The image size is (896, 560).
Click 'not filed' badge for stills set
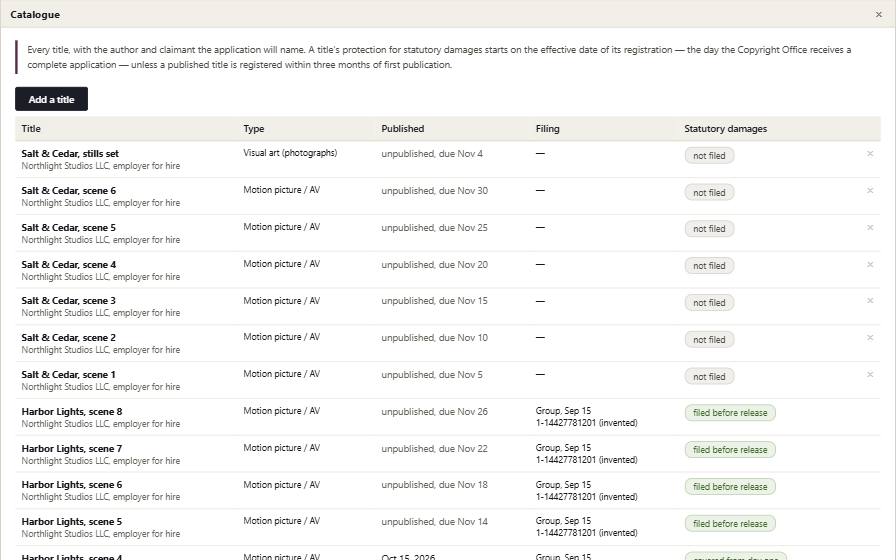pyautogui.click(x=709, y=155)
